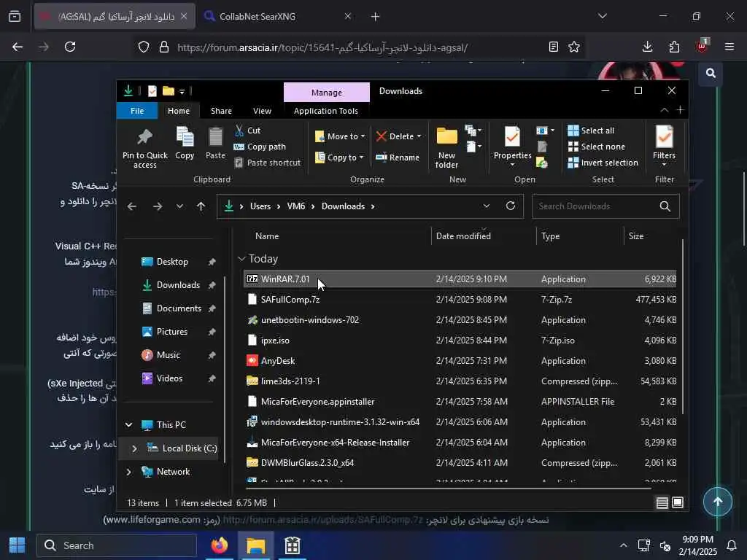Switch to View ribbon tab
Viewport: 747px width, 560px height.
[262, 111]
